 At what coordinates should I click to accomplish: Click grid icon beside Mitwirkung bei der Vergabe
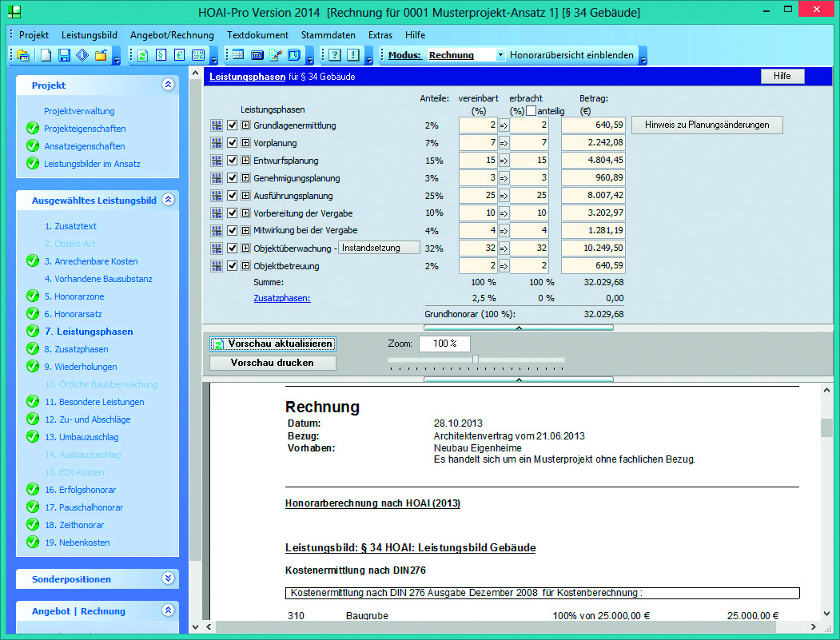tap(217, 230)
